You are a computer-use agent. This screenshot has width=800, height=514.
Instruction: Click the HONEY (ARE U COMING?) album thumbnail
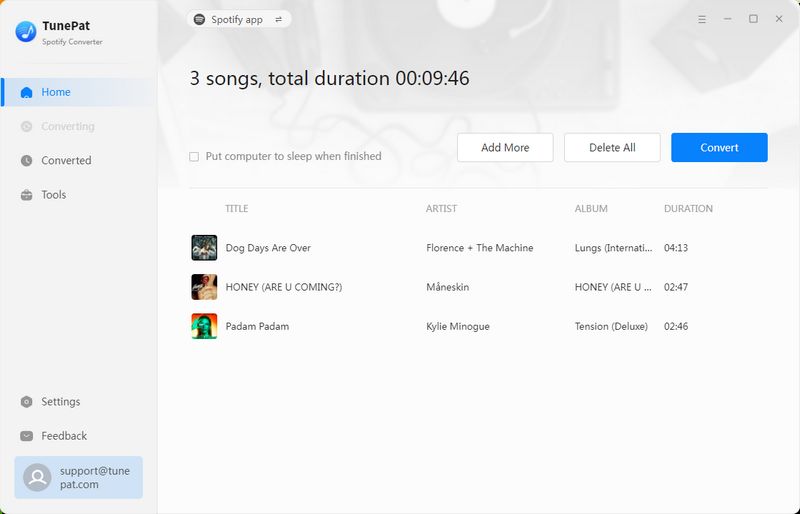204,287
